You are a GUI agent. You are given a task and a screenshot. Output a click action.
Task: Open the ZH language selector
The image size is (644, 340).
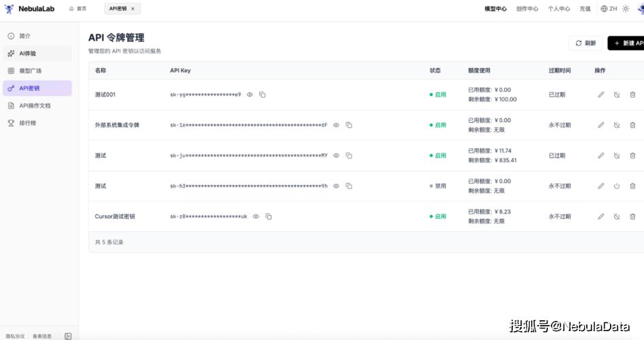pos(609,9)
